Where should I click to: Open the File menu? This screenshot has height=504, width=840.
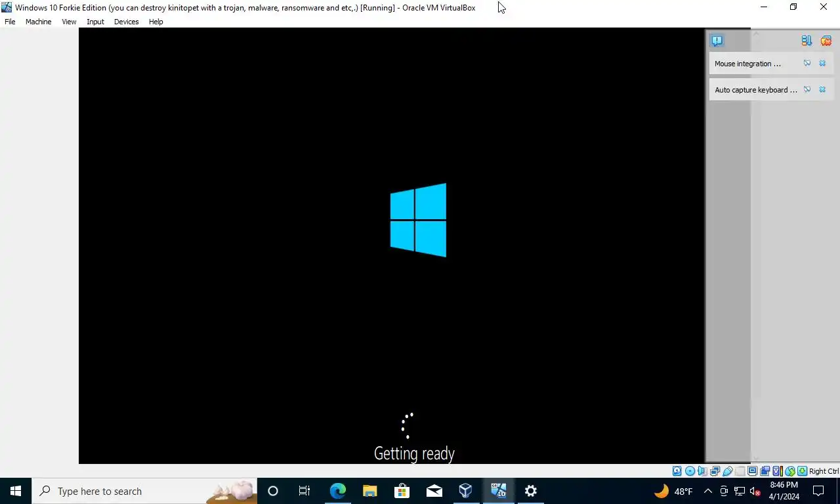(10, 22)
